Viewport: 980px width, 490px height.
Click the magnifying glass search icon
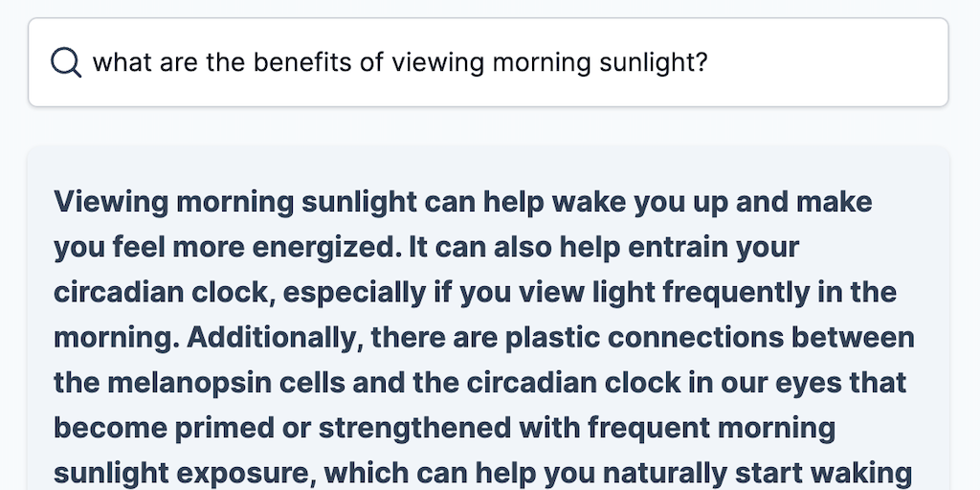point(65,63)
